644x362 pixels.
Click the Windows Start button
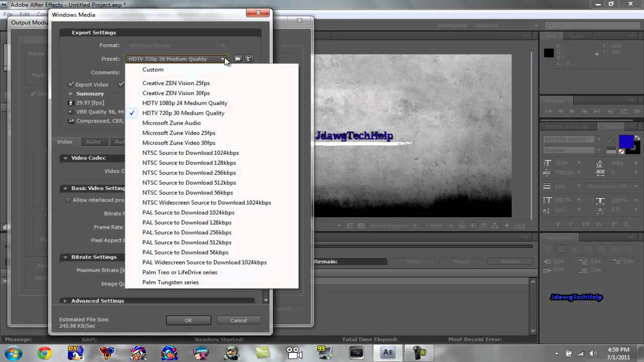14,353
